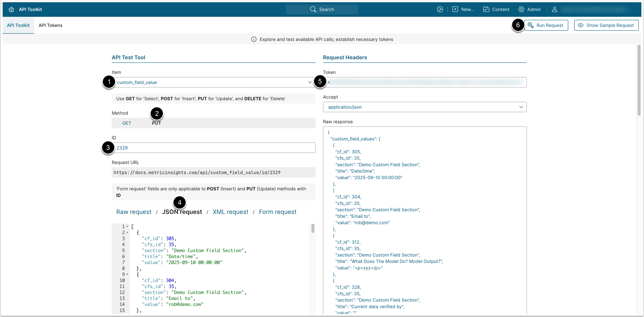Click the Admin gear icon

pyautogui.click(x=521, y=9)
